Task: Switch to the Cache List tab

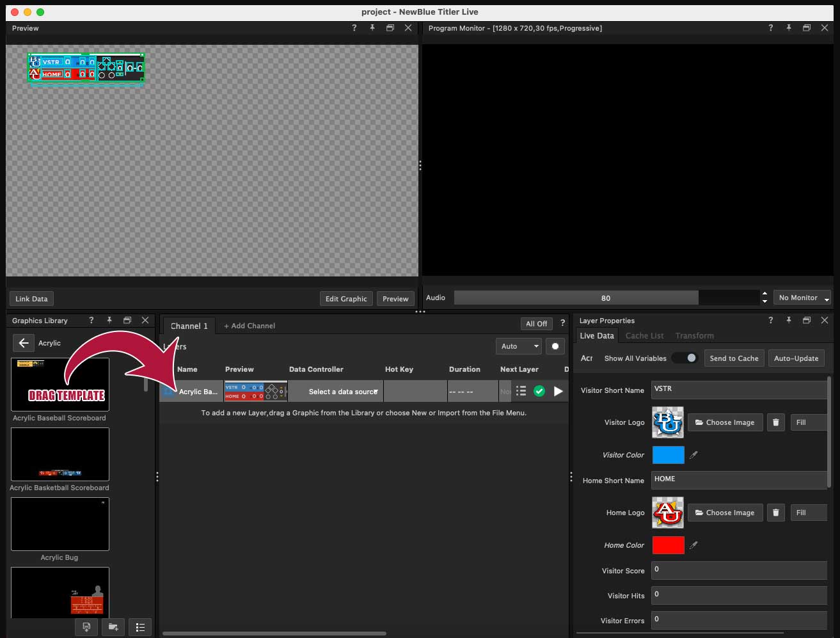Action: click(644, 335)
